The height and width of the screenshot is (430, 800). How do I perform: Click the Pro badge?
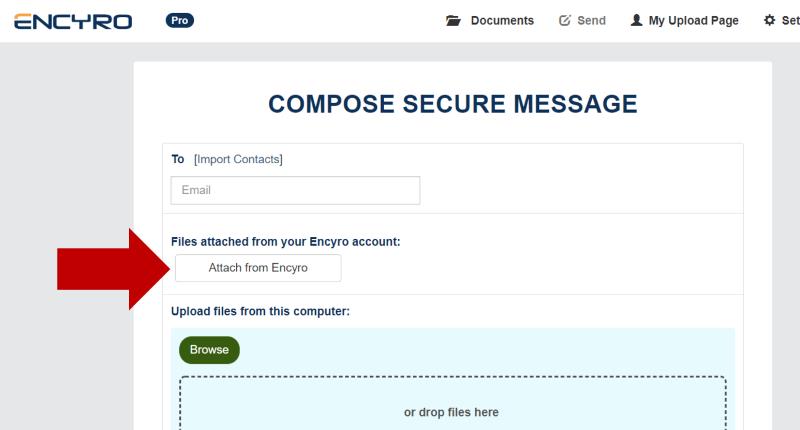180,20
